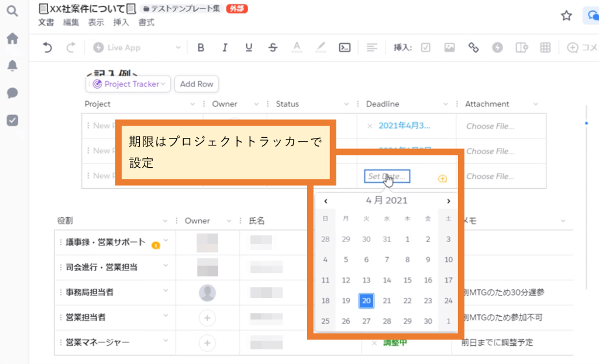Insert a checklist item
This screenshot has width=599, height=364.
pyautogui.click(x=426, y=47)
